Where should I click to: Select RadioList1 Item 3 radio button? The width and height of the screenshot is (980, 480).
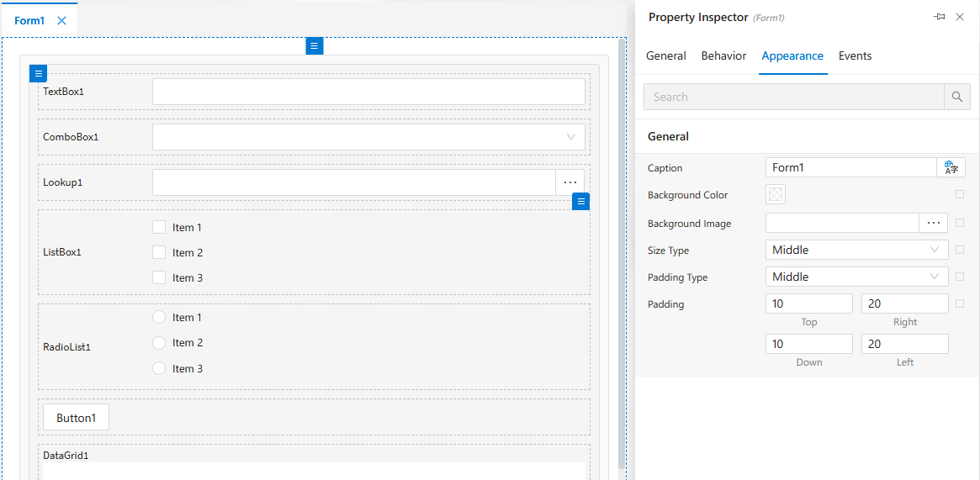(159, 368)
